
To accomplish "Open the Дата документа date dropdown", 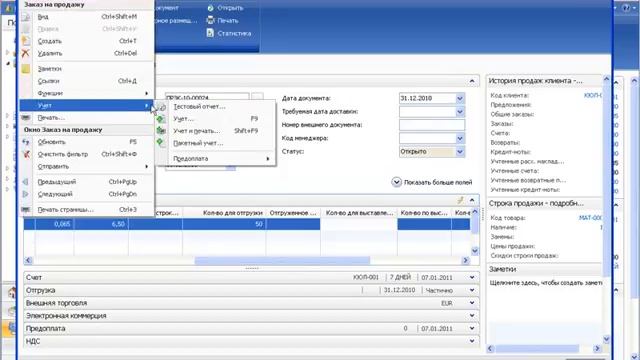I will pos(460,98).
